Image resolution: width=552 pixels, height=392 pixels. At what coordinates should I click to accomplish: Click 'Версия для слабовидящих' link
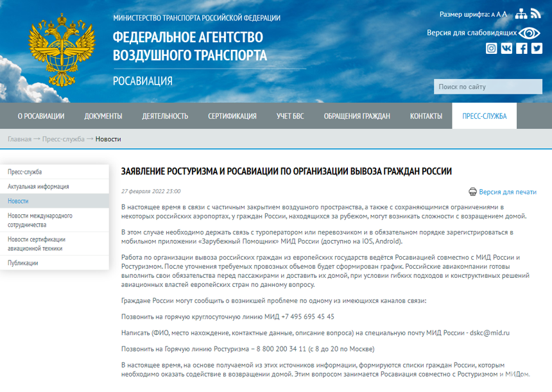(472, 33)
